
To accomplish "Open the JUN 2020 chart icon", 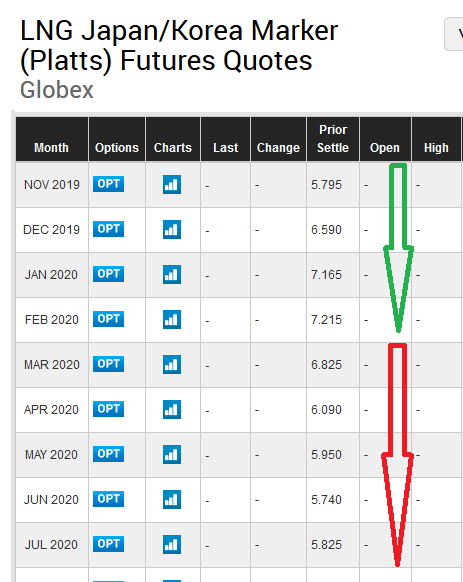I will (x=172, y=499).
